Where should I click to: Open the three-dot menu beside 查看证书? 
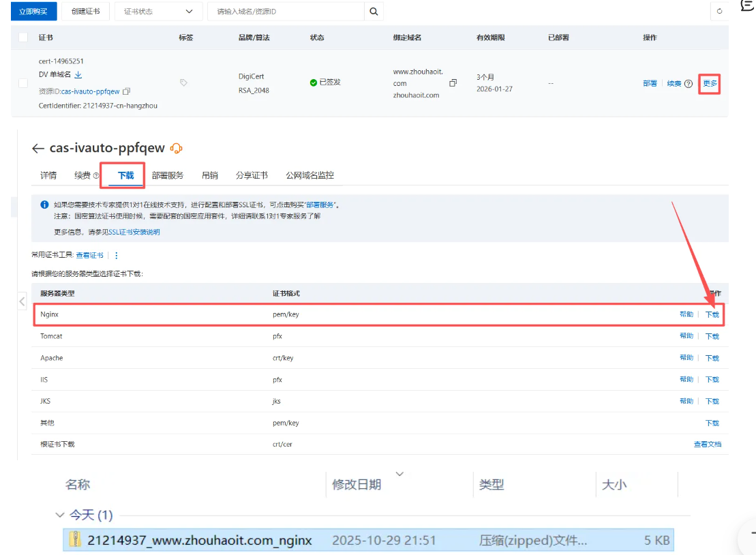[x=117, y=256]
